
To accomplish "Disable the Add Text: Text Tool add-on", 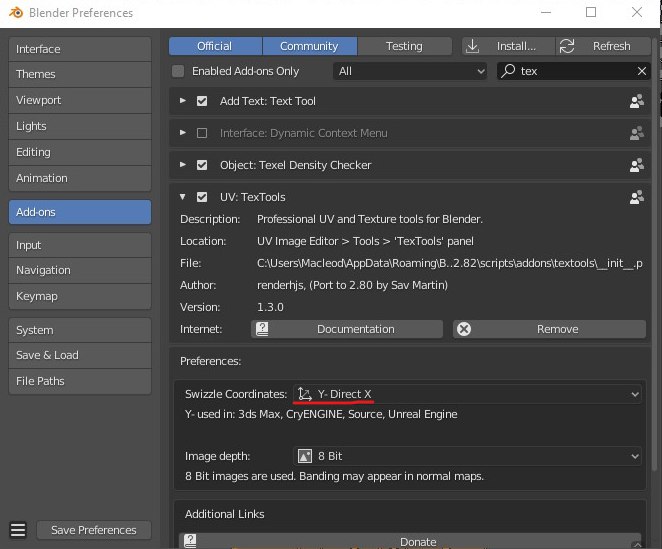I will [x=202, y=101].
